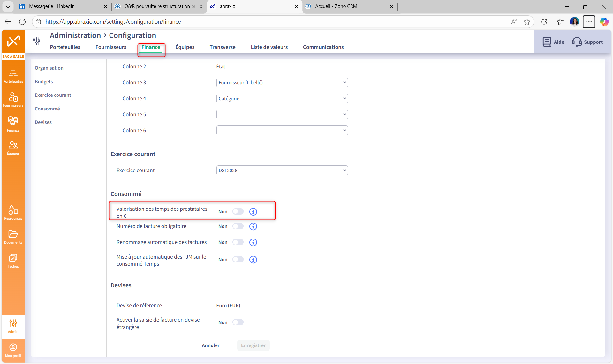Open Tâches icon in sidebar
Screen dimensions: 613x364
coord(13,261)
